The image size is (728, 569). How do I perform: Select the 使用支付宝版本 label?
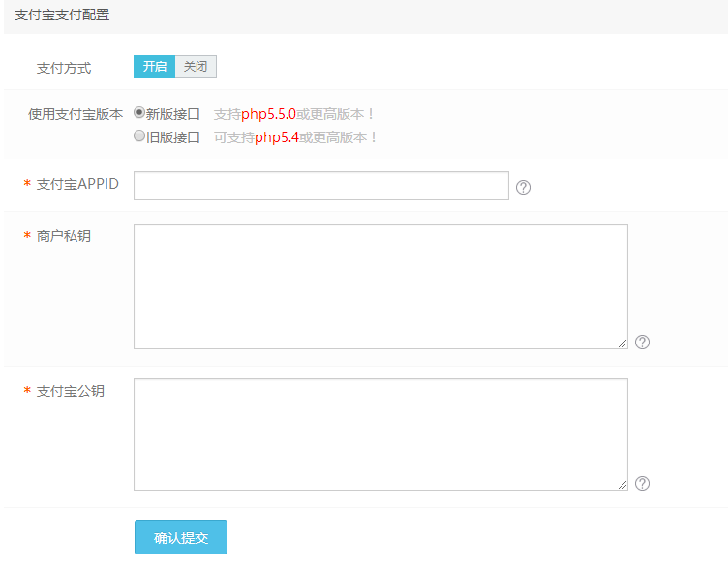click(76, 114)
